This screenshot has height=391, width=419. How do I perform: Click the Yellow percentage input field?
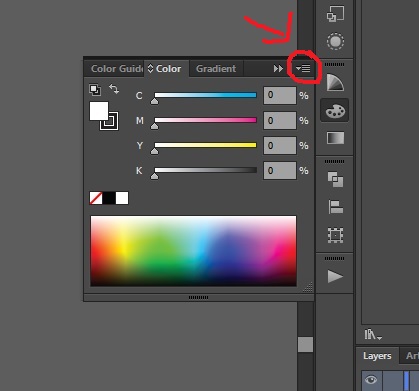point(280,145)
